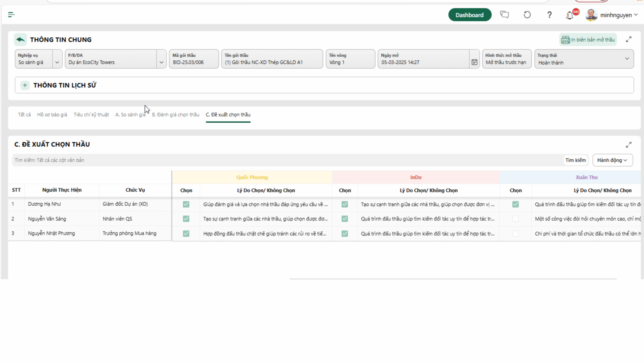Check Xuân Thu for Nguyễn Văn Sáng
The height and width of the screenshot is (362, 644).
[x=515, y=219]
